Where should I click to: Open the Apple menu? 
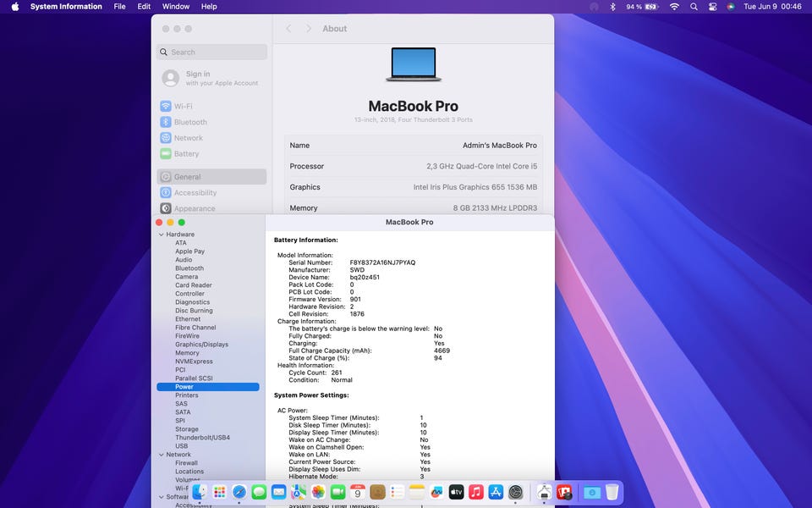pyautogui.click(x=15, y=7)
